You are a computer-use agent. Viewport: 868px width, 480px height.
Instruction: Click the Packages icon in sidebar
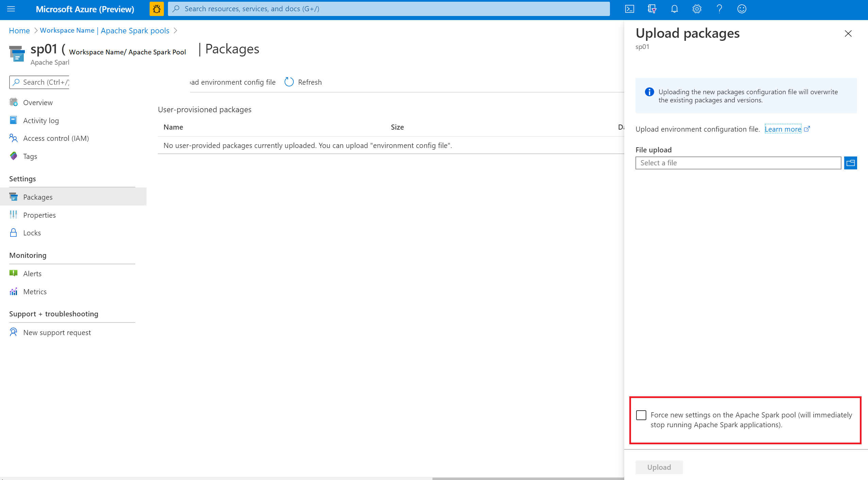point(14,196)
